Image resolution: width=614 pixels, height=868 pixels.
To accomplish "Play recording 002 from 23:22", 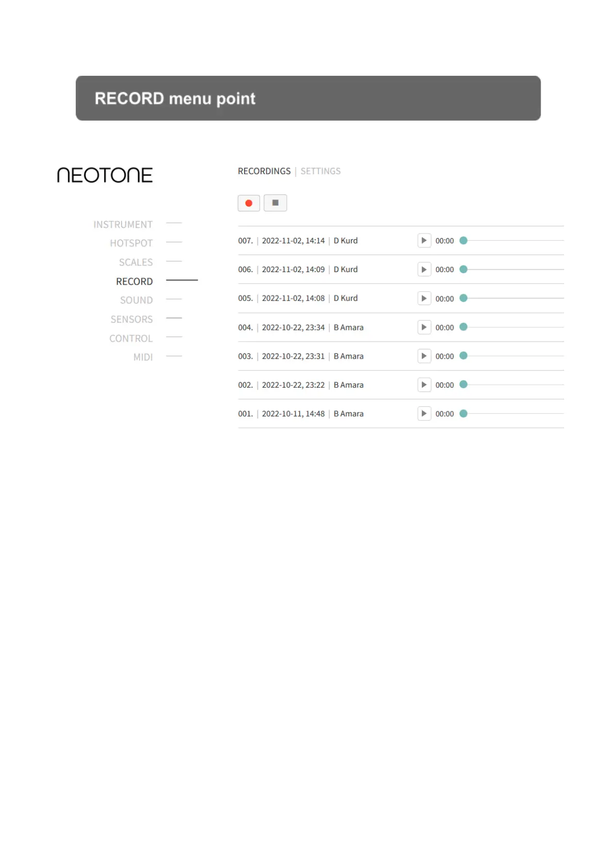I will coord(424,385).
